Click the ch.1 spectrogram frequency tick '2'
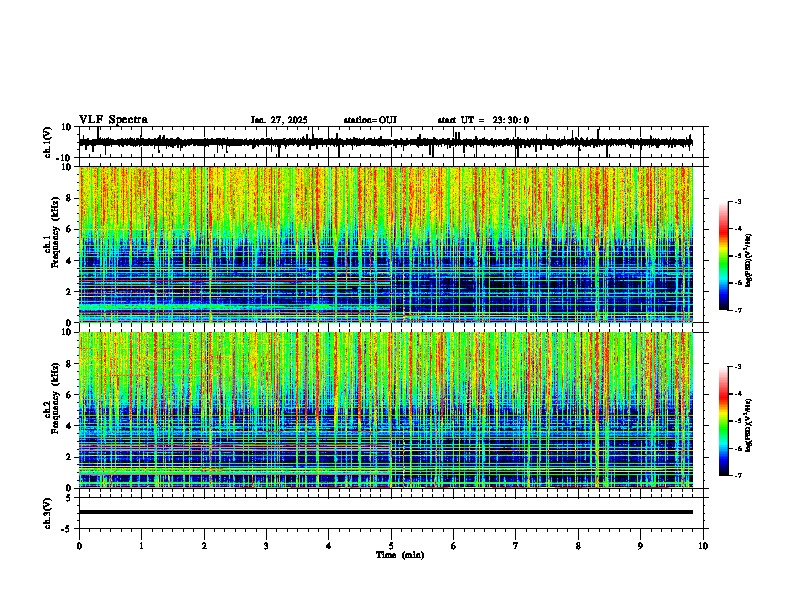This screenshot has width=792, height=612. coord(70,292)
